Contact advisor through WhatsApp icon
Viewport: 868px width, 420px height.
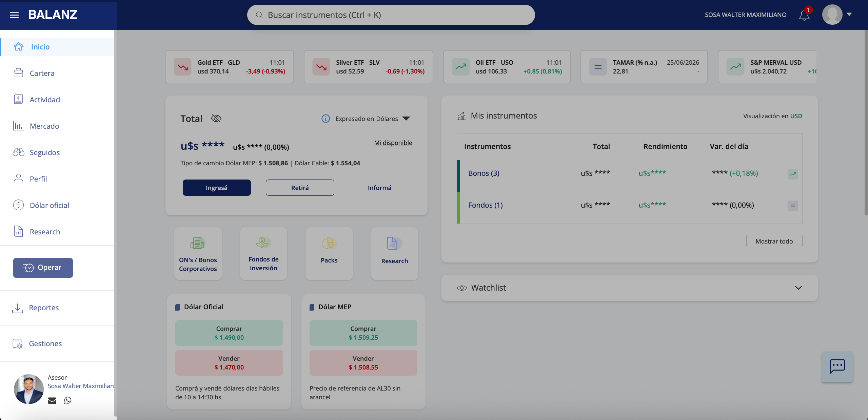click(68, 400)
